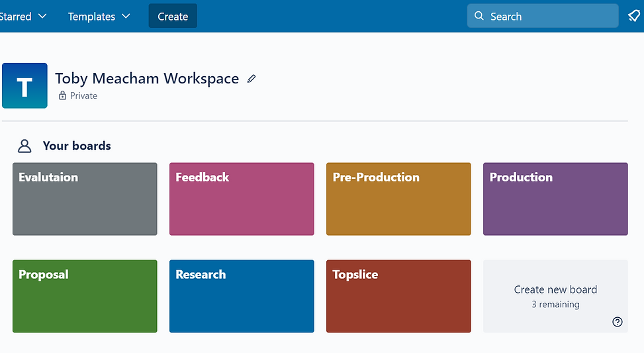Expand the Starred dropdown chevron

pyautogui.click(x=42, y=16)
